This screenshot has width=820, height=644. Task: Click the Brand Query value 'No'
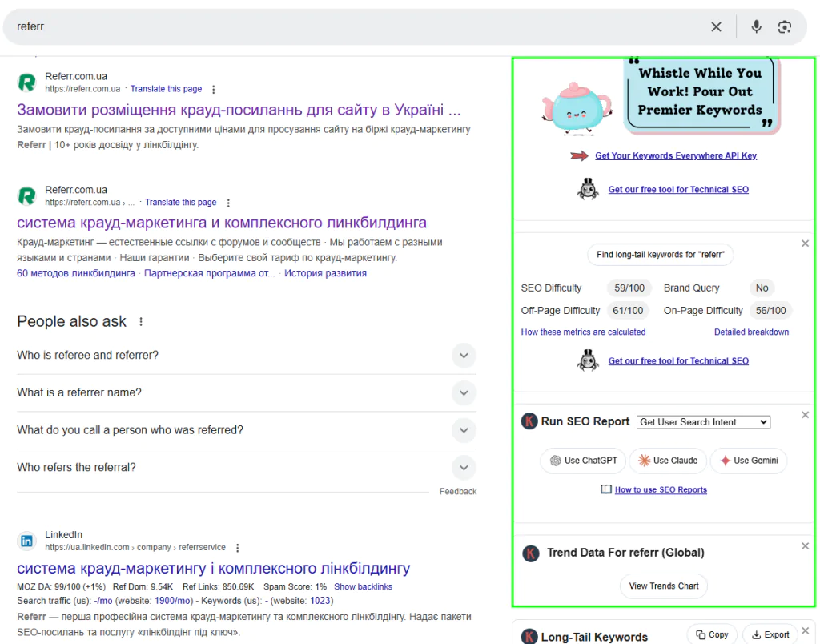762,288
